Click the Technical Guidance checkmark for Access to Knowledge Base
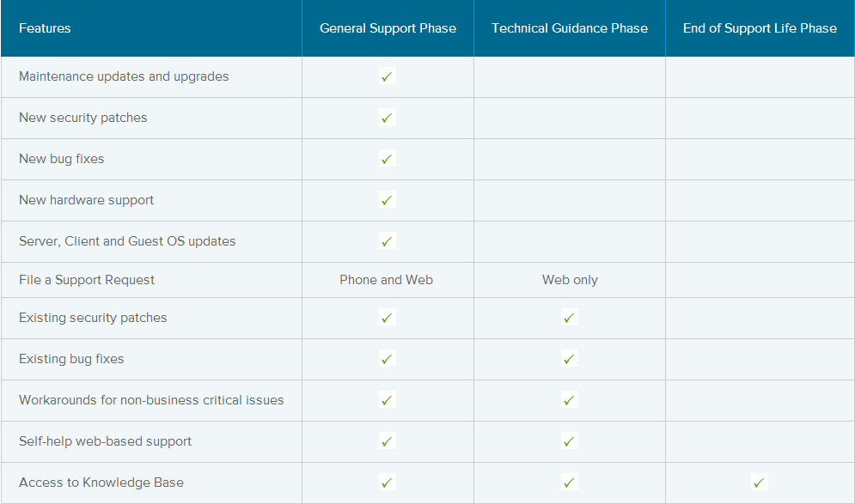855x504 pixels. (x=569, y=483)
